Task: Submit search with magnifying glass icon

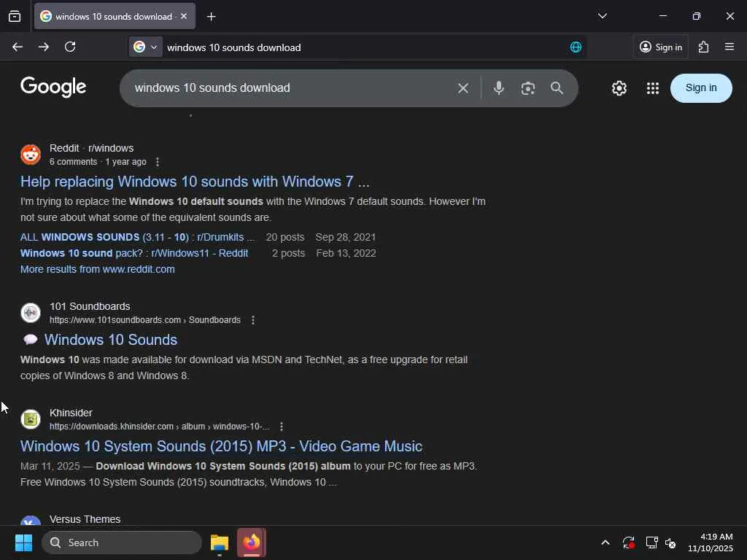Action: pyautogui.click(x=557, y=88)
